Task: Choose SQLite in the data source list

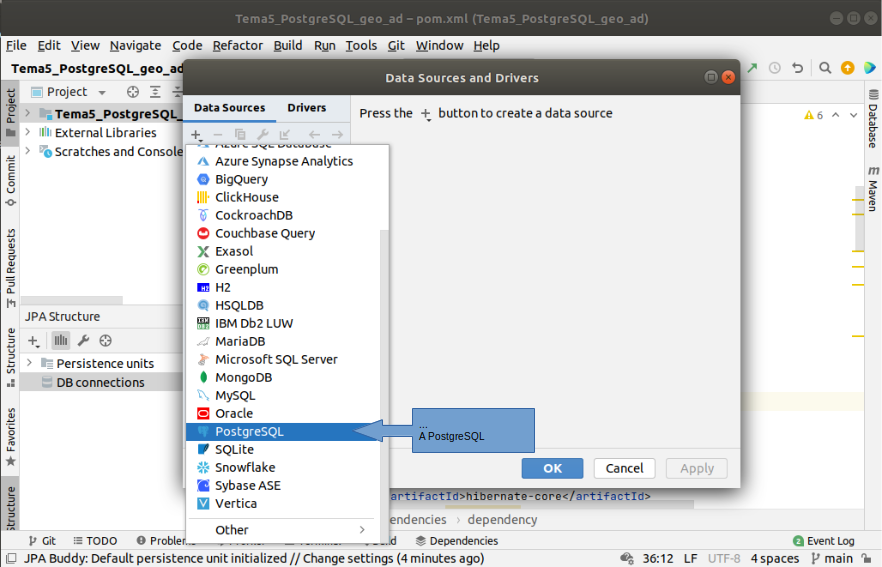Action: click(284, 449)
